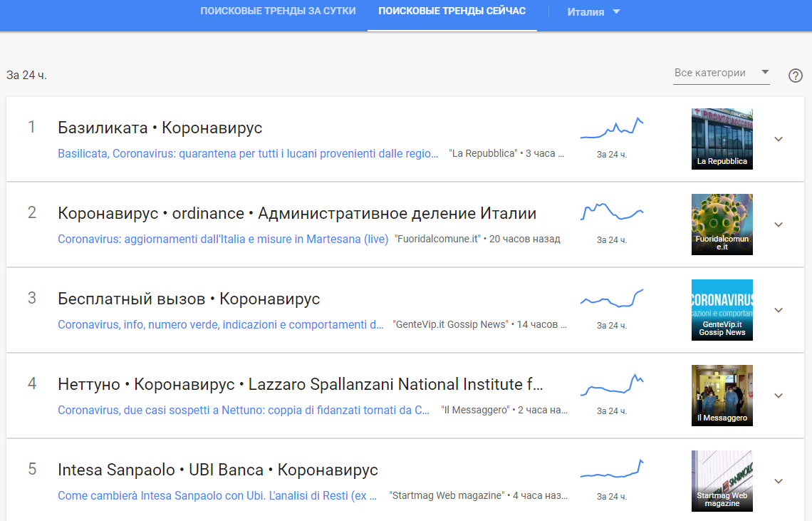Open the numero verde article link
This screenshot has height=521, width=812.
221,324
